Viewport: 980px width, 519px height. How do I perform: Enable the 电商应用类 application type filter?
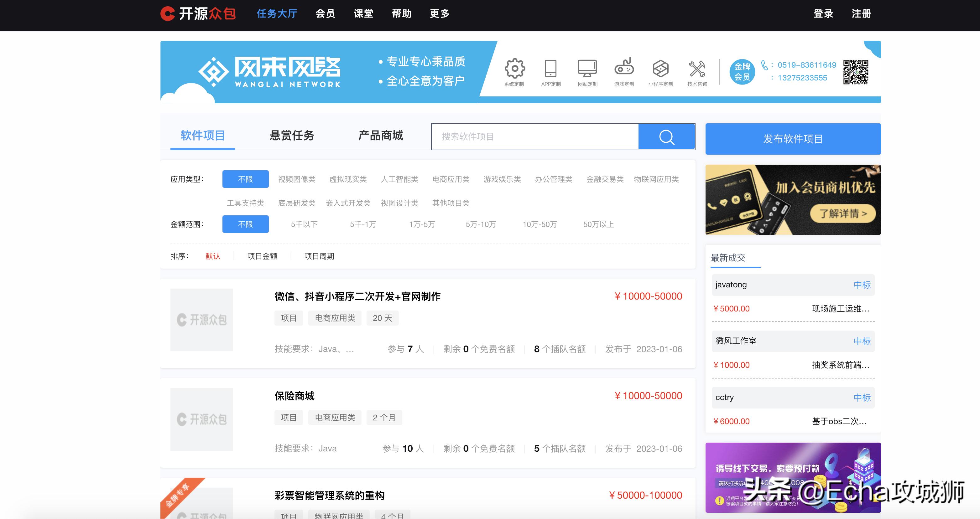[451, 179]
